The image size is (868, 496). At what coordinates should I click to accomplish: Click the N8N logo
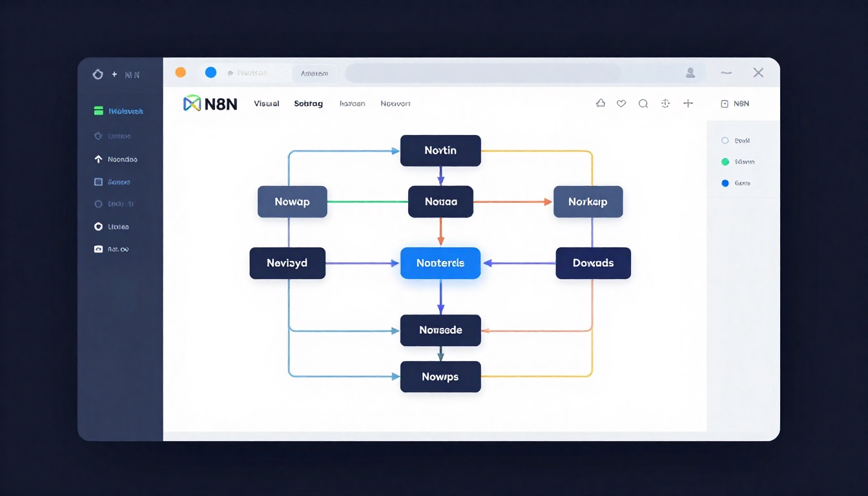(x=211, y=103)
